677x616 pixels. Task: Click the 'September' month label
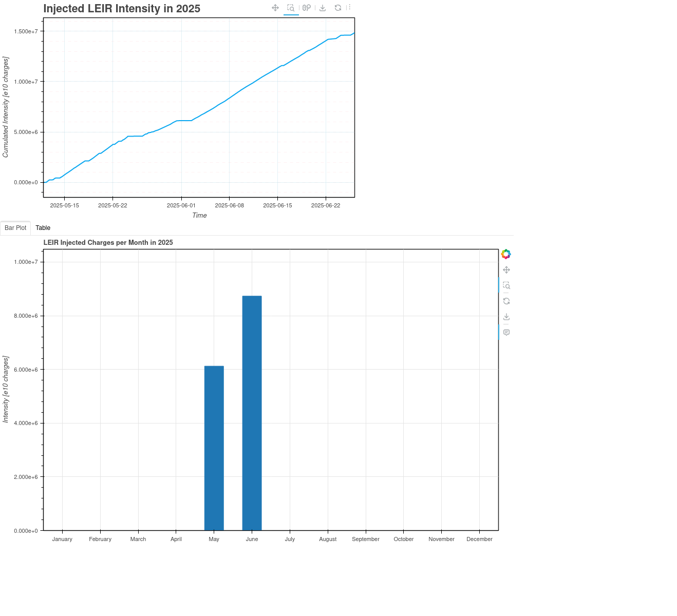coord(366,539)
